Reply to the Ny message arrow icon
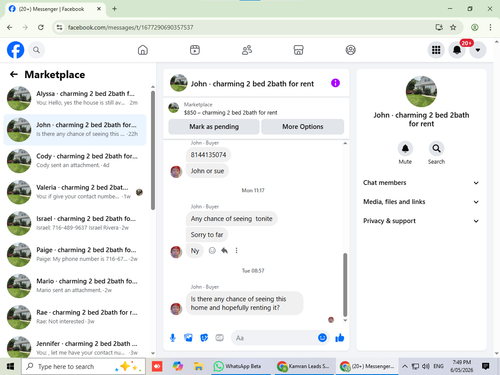 (224, 251)
